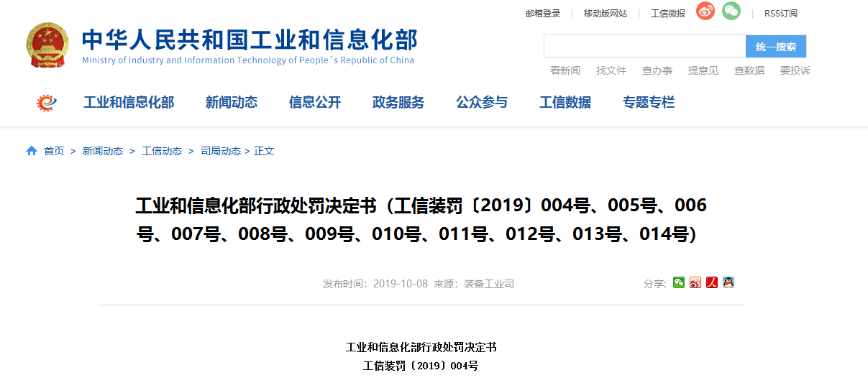Image resolution: width=868 pixels, height=388 pixels.
Task: Share article via Weibo share icon
Action: coord(695,282)
